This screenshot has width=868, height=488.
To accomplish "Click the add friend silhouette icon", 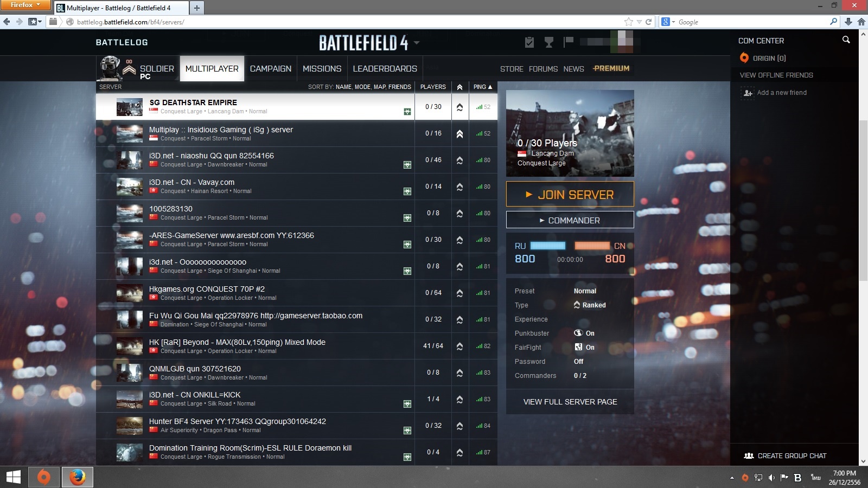I will pyautogui.click(x=748, y=93).
